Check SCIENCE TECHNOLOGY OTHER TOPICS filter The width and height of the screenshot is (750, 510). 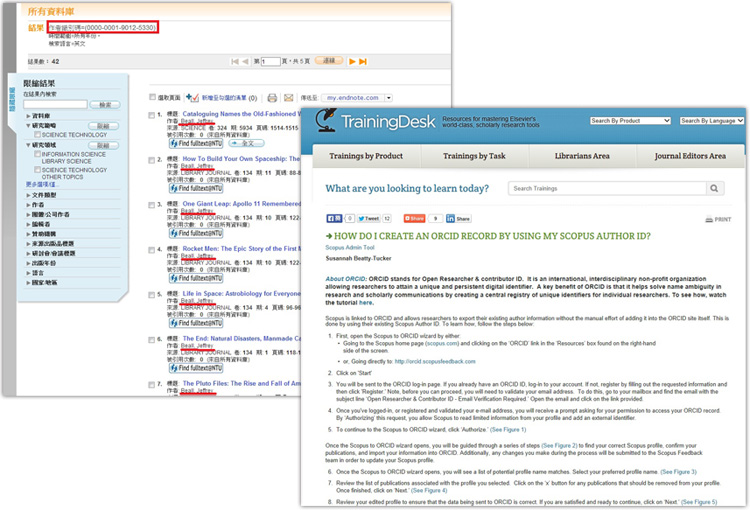coord(37,170)
